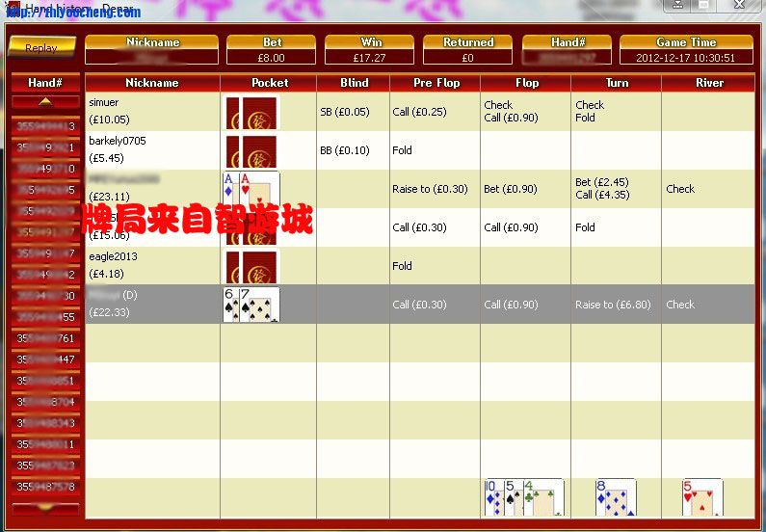766x532 pixels.
Task: Click the flop community cards
Action: (522, 497)
